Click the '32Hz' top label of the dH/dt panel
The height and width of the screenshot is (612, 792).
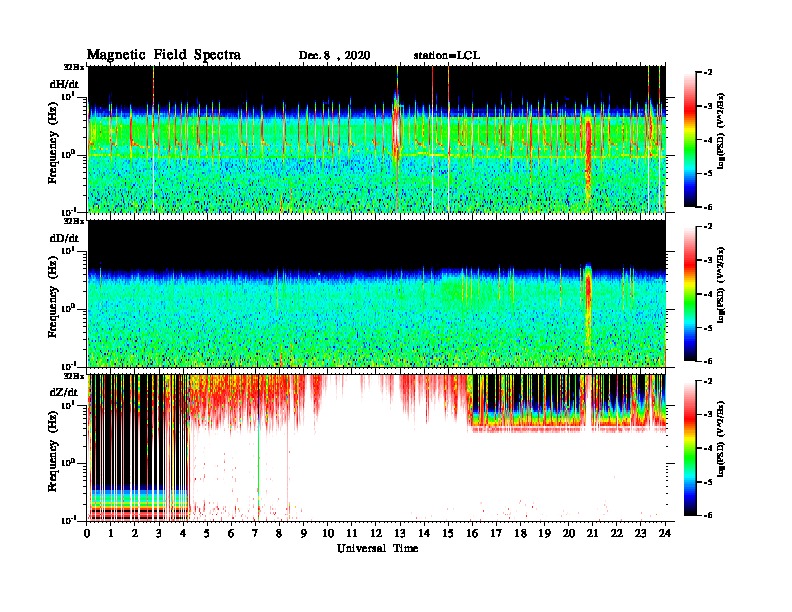point(73,67)
